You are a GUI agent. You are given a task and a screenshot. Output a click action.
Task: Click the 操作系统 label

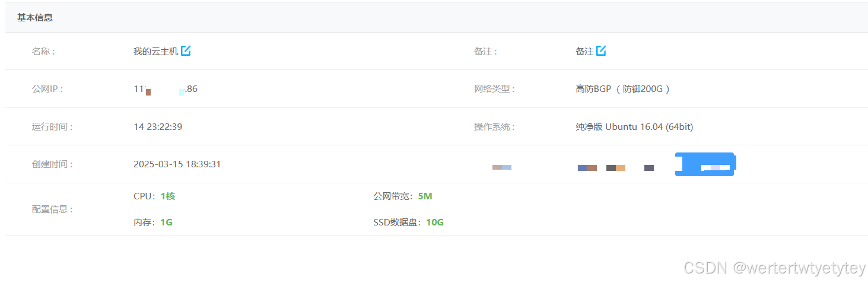(494, 126)
